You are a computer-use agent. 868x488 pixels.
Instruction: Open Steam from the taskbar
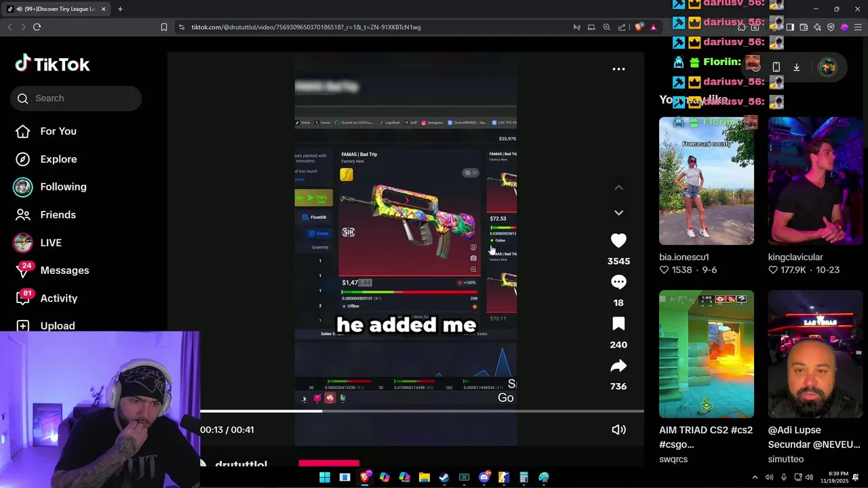(444, 477)
